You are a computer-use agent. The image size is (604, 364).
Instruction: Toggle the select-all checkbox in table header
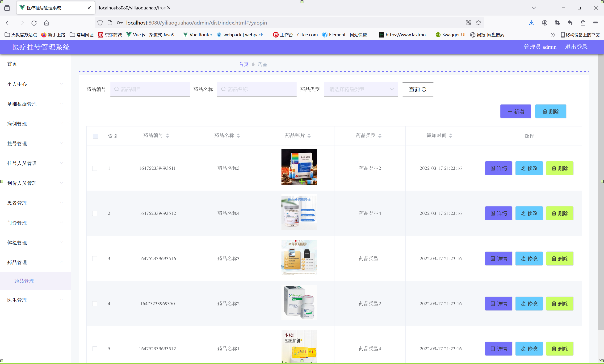(95, 136)
